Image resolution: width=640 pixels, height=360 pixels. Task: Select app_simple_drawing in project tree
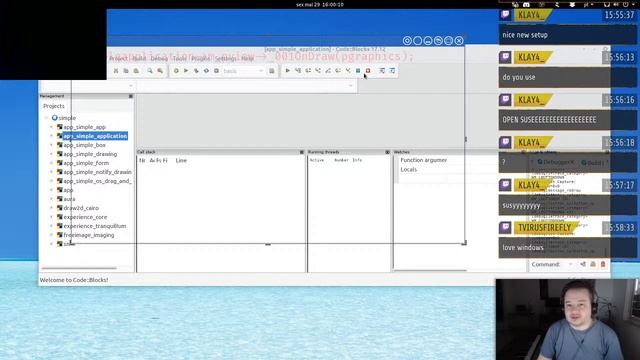click(90, 154)
